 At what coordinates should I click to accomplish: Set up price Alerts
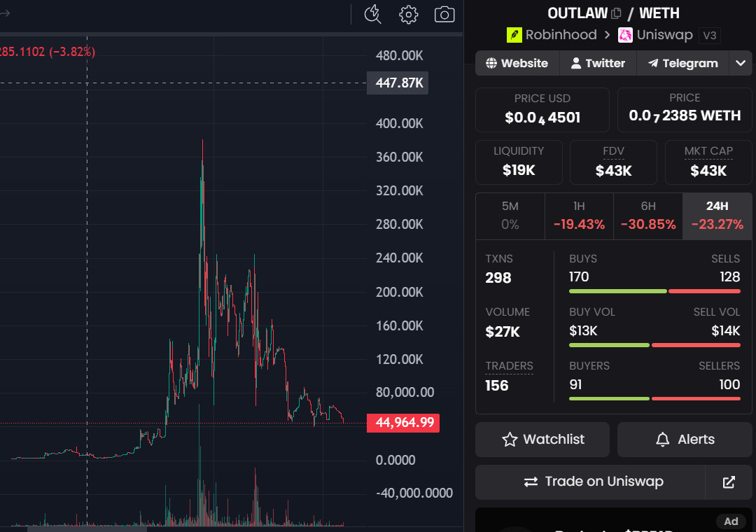click(x=685, y=440)
